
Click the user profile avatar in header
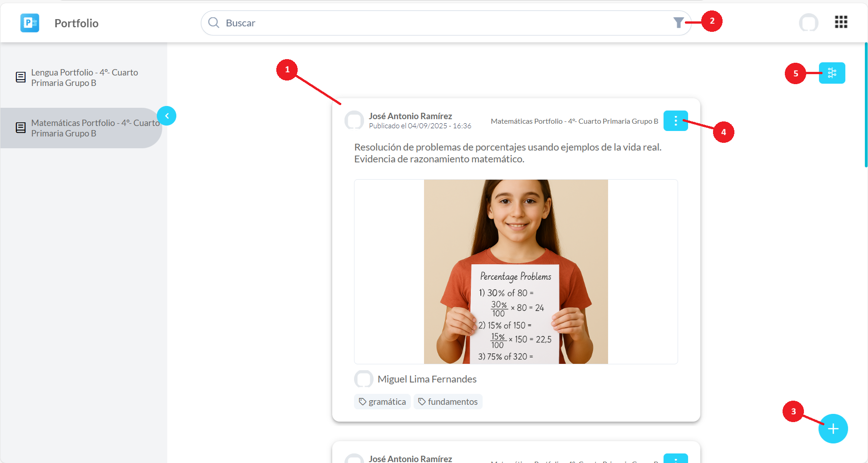(x=808, y=22)
